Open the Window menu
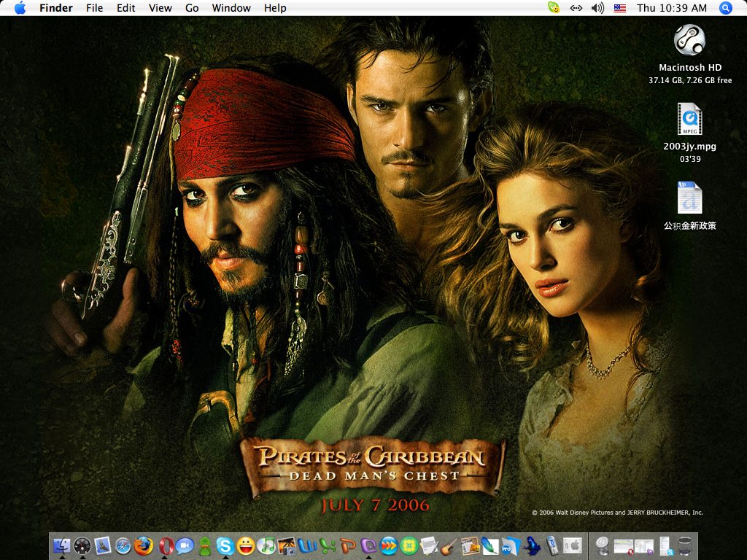Viewport: 747px width, 560px height. (x=231, y=8)
